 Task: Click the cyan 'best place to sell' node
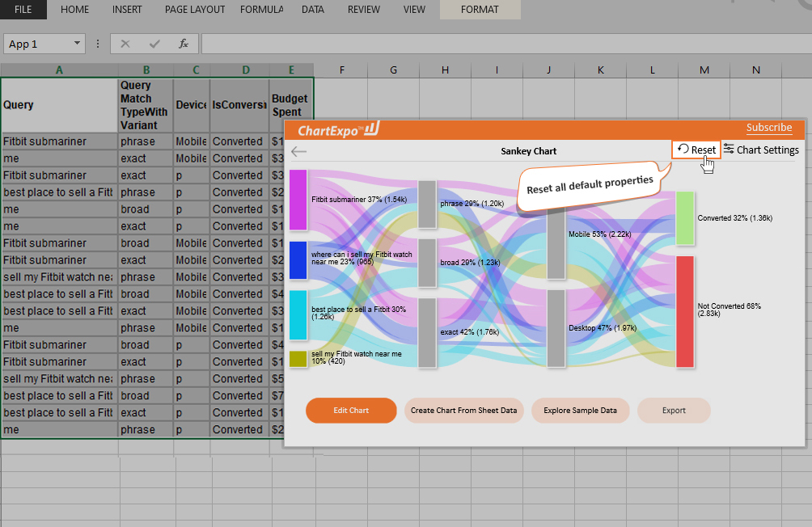click(298, 315)
